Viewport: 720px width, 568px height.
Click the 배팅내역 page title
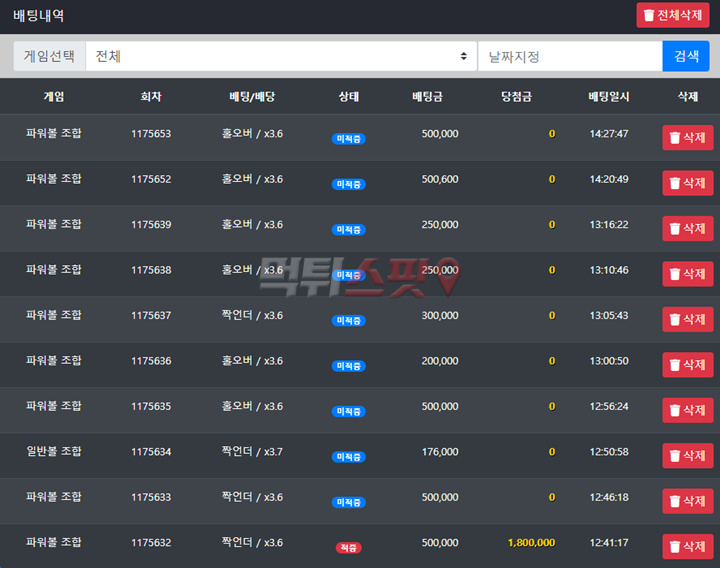click(39, 16)
